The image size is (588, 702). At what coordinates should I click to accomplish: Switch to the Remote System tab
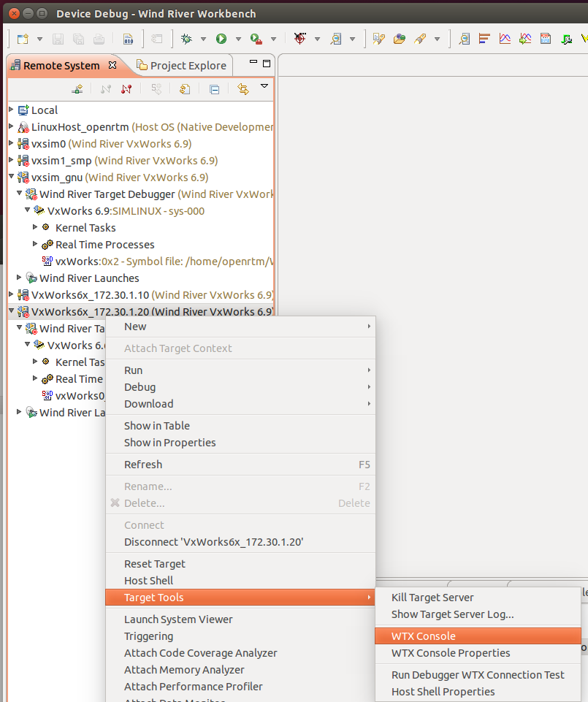(x=61, y=66)
